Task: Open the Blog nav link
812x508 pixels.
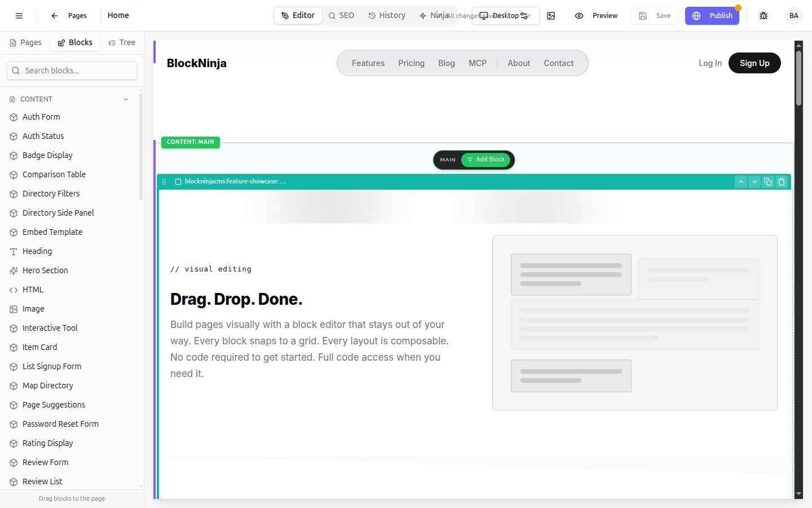Action: pyautogui.click(x=447, y=63)
